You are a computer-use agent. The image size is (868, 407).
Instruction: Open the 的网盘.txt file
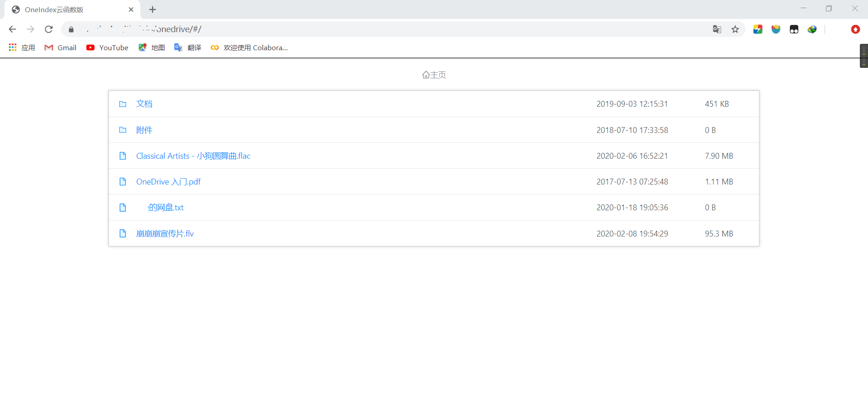point(165,207)
